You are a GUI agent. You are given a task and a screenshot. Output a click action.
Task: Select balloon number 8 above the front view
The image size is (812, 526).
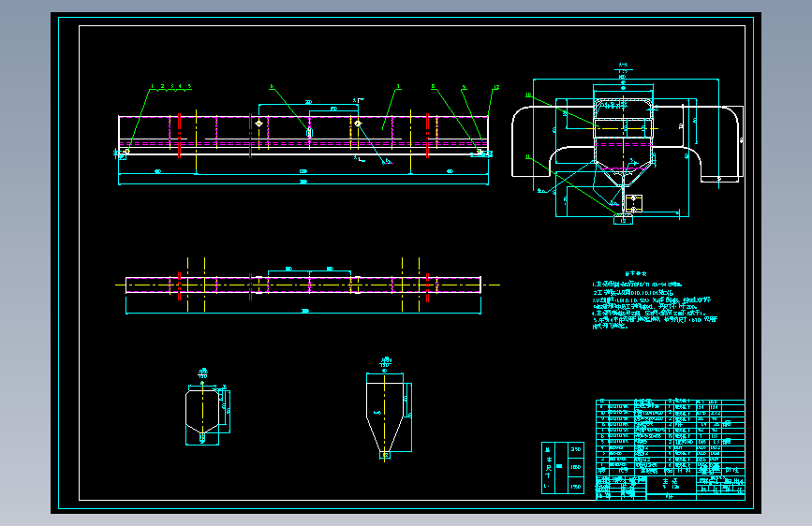(x=433, y=87)
